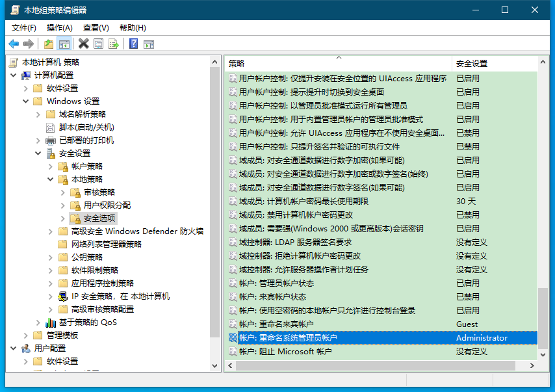555x392 pixels.
Task: Click the policy list vertical scrollbar
Action: (x=543, y=195)
